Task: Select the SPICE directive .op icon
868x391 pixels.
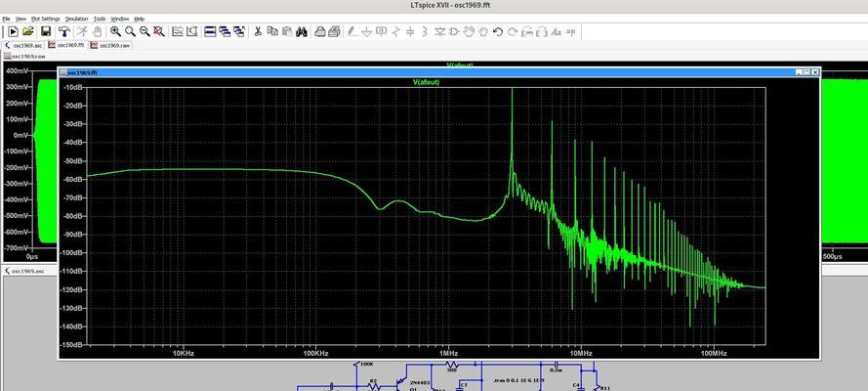Action: click(571, 32)
